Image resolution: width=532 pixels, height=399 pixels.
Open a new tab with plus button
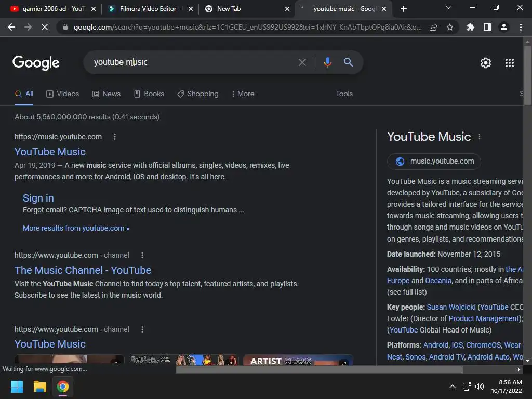[x=403, y=9]
